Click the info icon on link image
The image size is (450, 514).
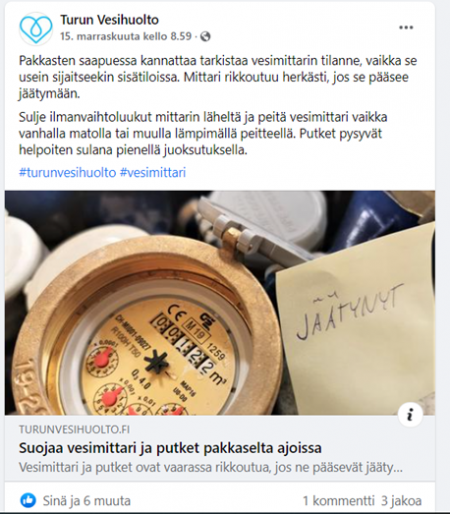click(410, 415)
